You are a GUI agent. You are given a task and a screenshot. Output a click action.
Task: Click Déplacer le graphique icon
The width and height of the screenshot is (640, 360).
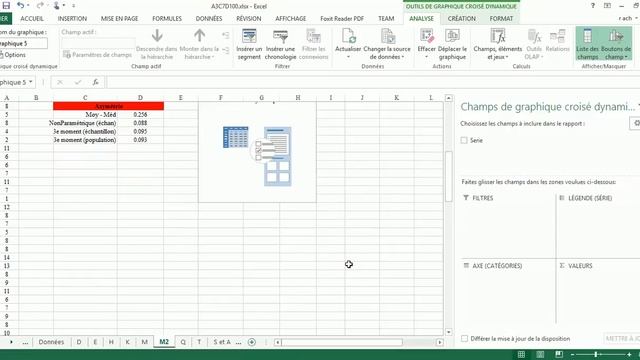tap(452, 36)
